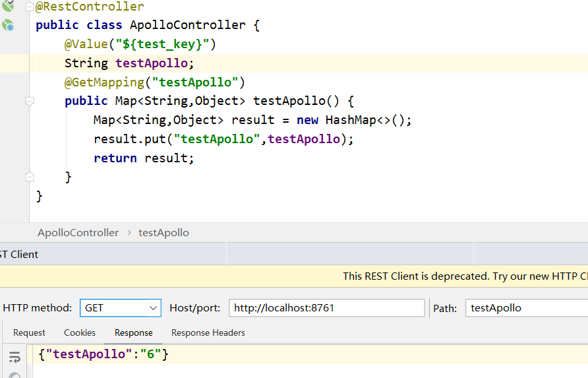Click testApollo in the breadcrumb bar
588x378 pixels.
163,233
